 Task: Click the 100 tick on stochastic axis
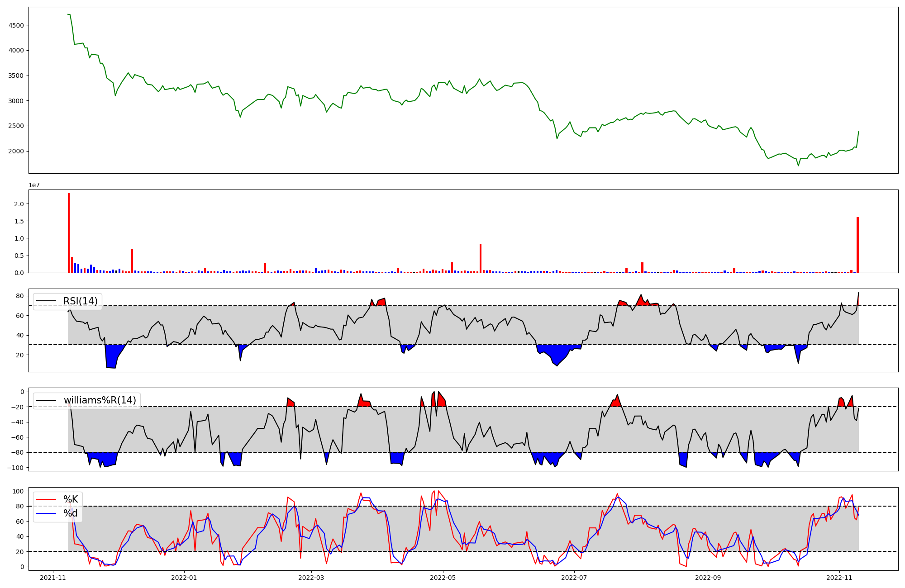tap(18, 491)
